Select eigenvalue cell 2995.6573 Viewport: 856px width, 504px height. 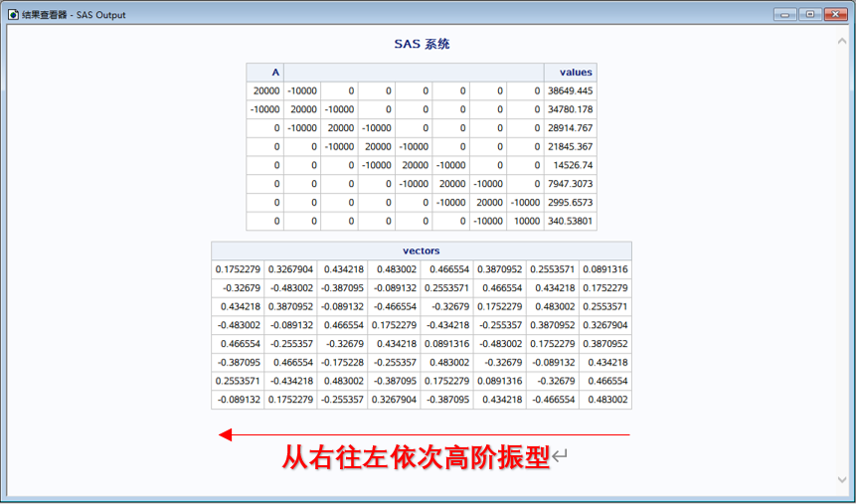(570, 202)
